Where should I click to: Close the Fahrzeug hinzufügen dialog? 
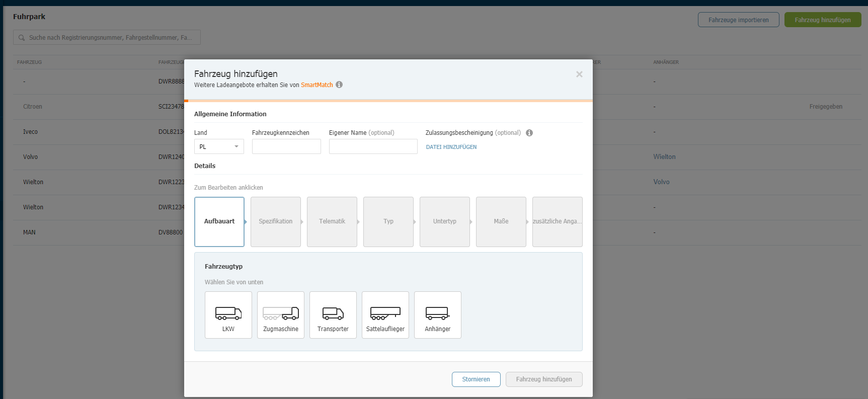click(579, 74)
